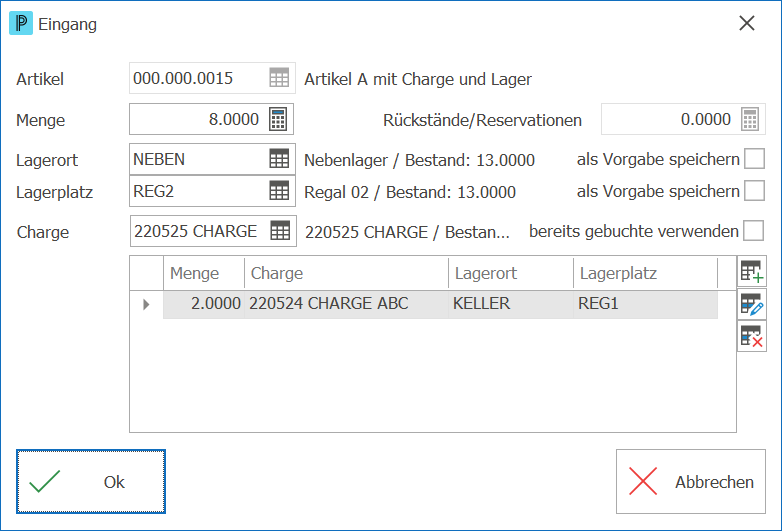Delete the selected table row
Screen dimensions: 782x531
(x=752, y=336)
